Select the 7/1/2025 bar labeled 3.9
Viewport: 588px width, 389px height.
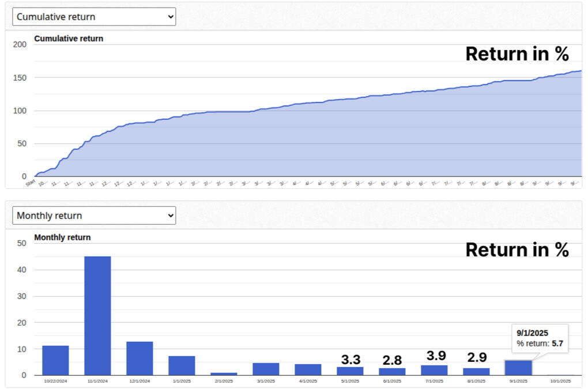434,370
